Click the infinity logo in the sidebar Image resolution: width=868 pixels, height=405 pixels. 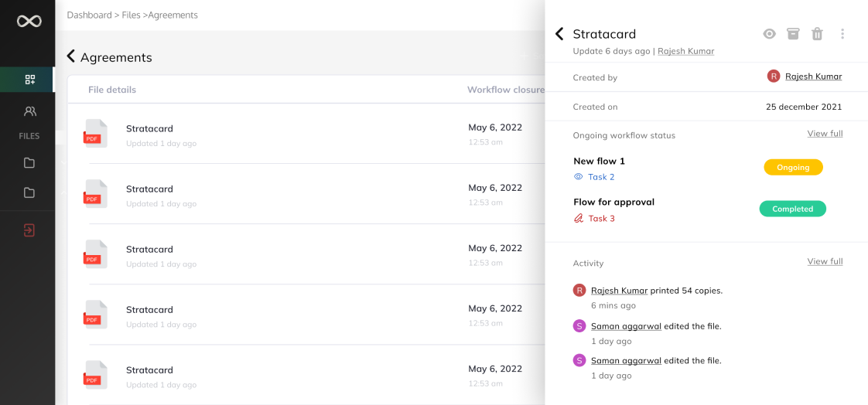coord(29,22)
